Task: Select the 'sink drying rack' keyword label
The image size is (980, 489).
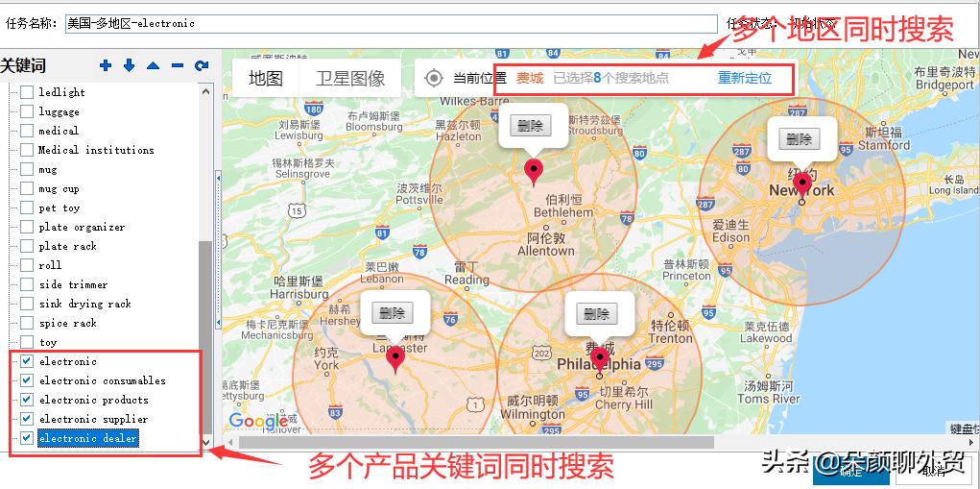Action: pyautogui.click(x=85, y=304)
